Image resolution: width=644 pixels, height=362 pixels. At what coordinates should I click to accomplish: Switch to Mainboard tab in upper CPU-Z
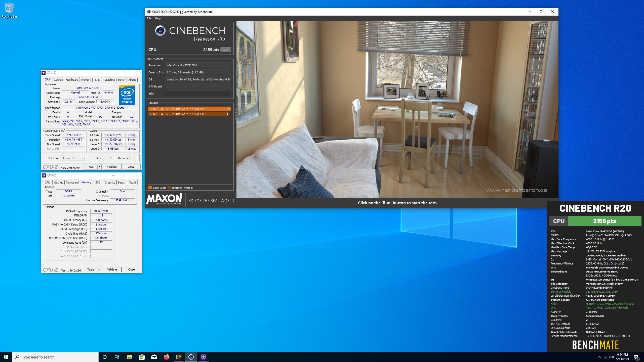[72, 80]
